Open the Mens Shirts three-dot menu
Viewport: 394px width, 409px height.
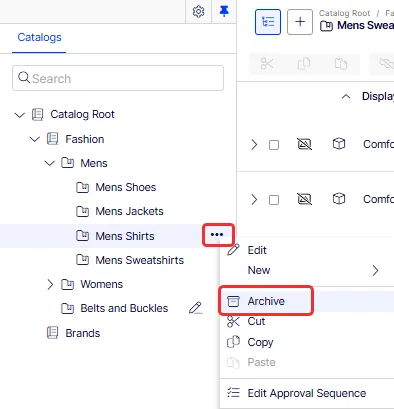pos(217,235)
